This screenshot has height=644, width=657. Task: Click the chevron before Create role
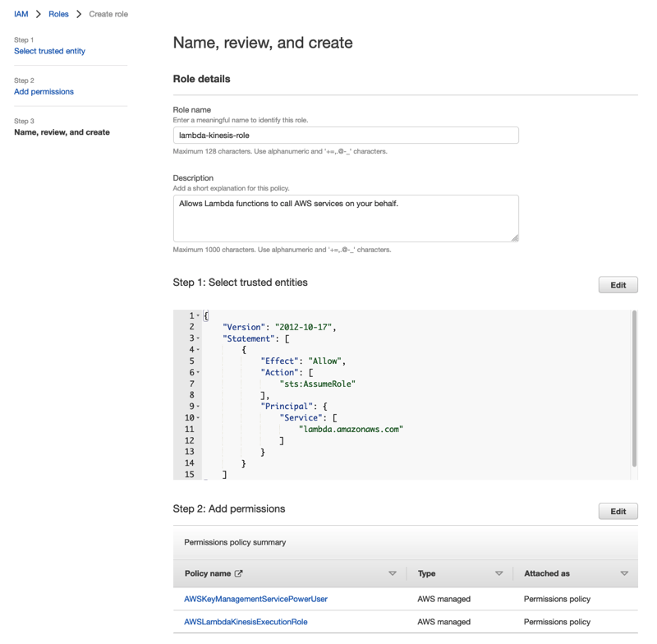(x=78, y=14)
